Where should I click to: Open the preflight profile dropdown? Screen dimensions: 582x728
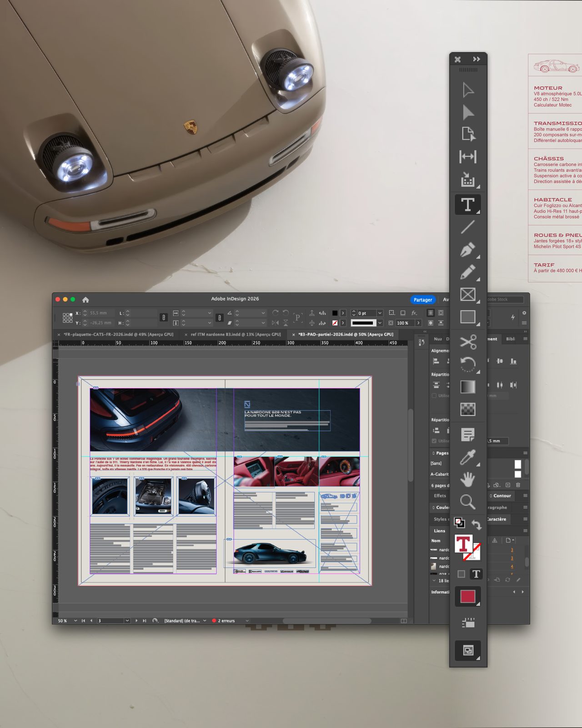click(205, 621)
